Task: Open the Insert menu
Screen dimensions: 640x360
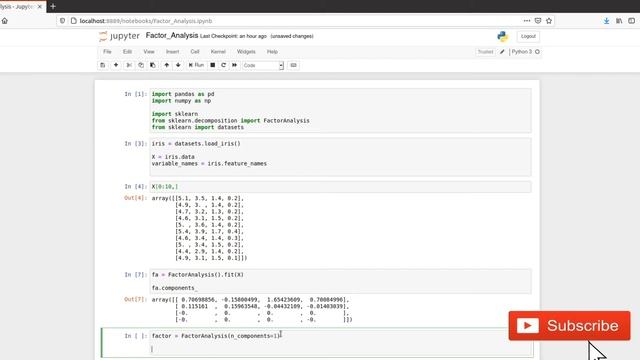Action: (172, 52)
